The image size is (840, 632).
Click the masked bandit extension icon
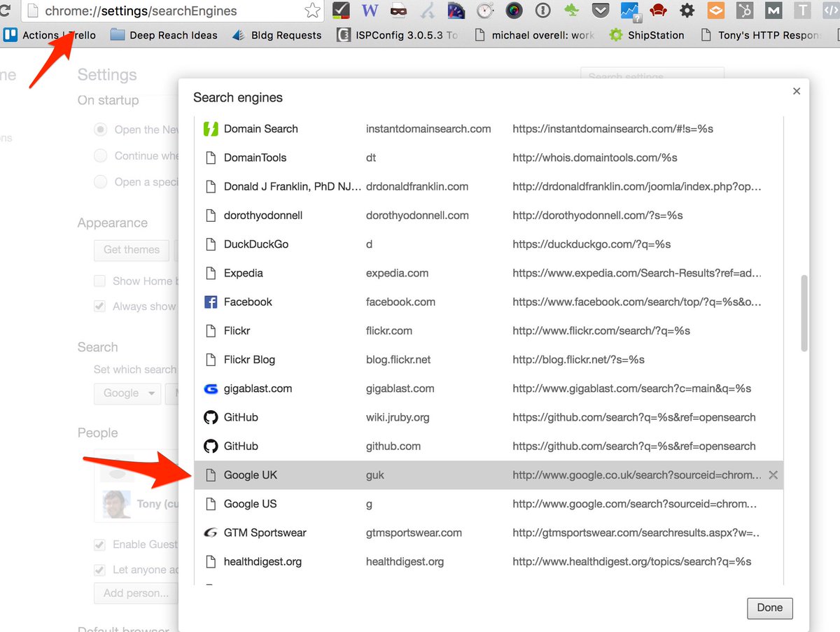[398, 10]
